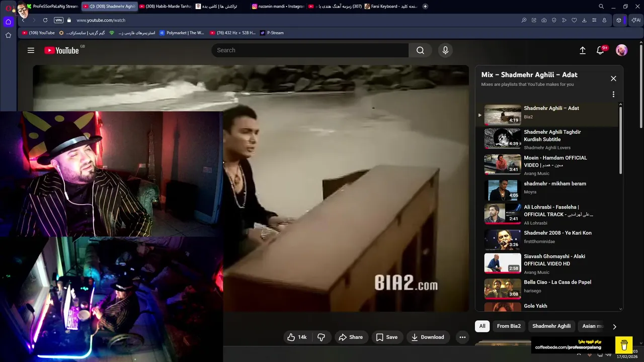Image resolution: width=644 pixels, height=362 pixels.
Task: Open the AI assistant button
Action: pos(636,20)
